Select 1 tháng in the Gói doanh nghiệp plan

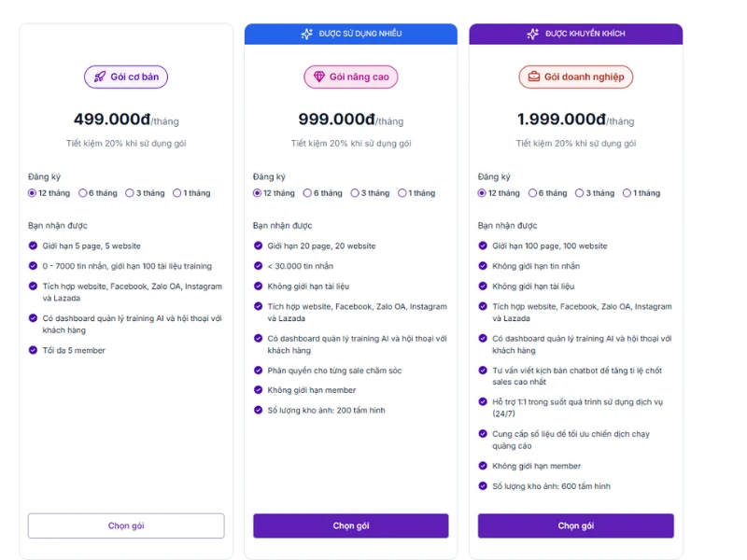tap(627, 193)
